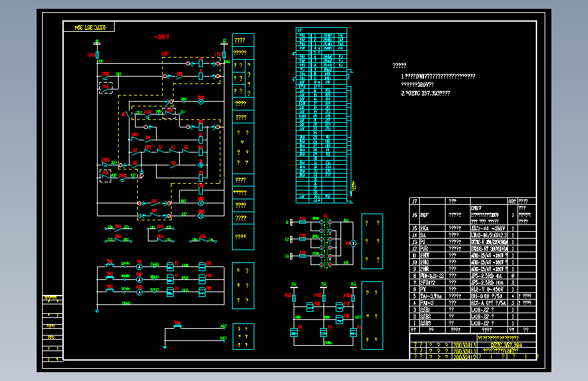Select the 2FU1 fuse symbol on left bus

coord(97,55)
